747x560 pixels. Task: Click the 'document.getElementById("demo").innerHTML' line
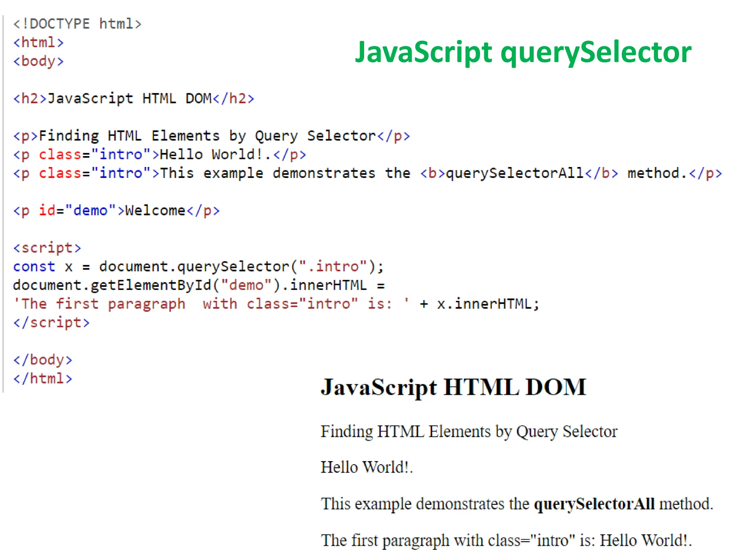coord(199,285)
